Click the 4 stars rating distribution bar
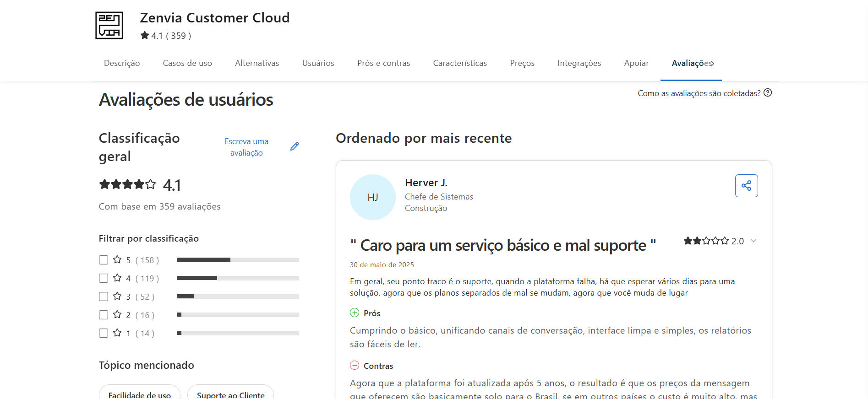 [x=238, y=278]
